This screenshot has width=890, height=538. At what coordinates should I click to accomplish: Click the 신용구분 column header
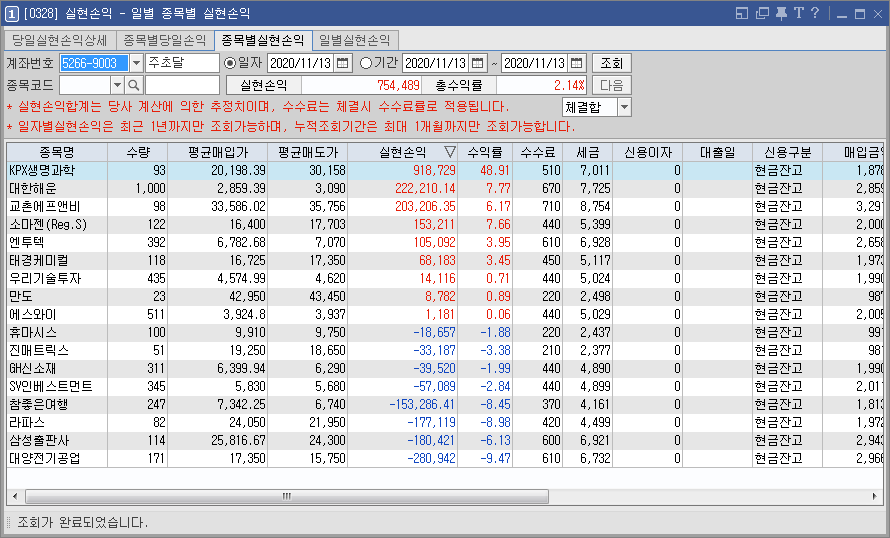click(787, 152)
